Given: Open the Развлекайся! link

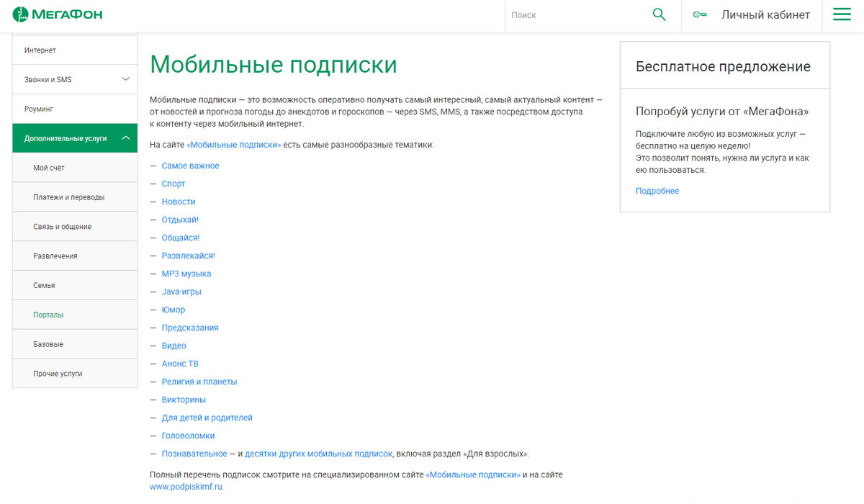Looking at the screenshot, I should 189,256.
